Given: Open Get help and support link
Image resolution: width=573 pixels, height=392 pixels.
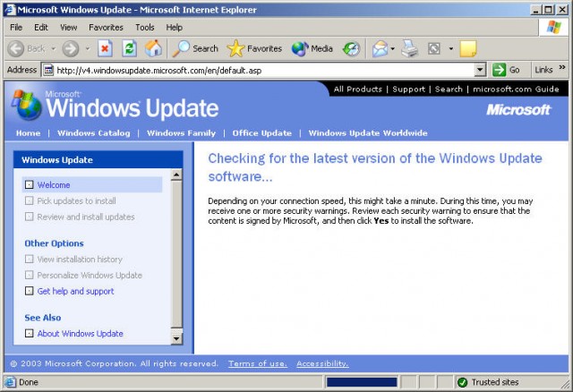Looking at the screenshot, I should click(75, 291).
